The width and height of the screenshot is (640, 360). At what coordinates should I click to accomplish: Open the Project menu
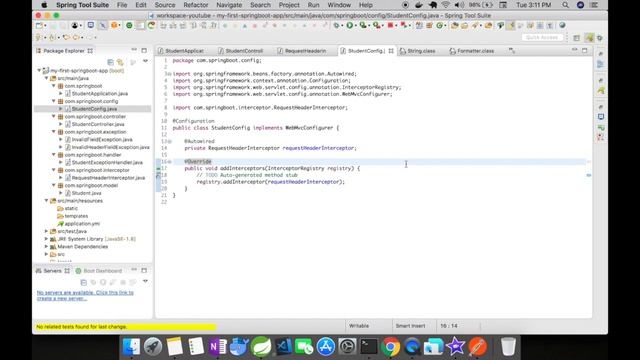pos(289,5)
